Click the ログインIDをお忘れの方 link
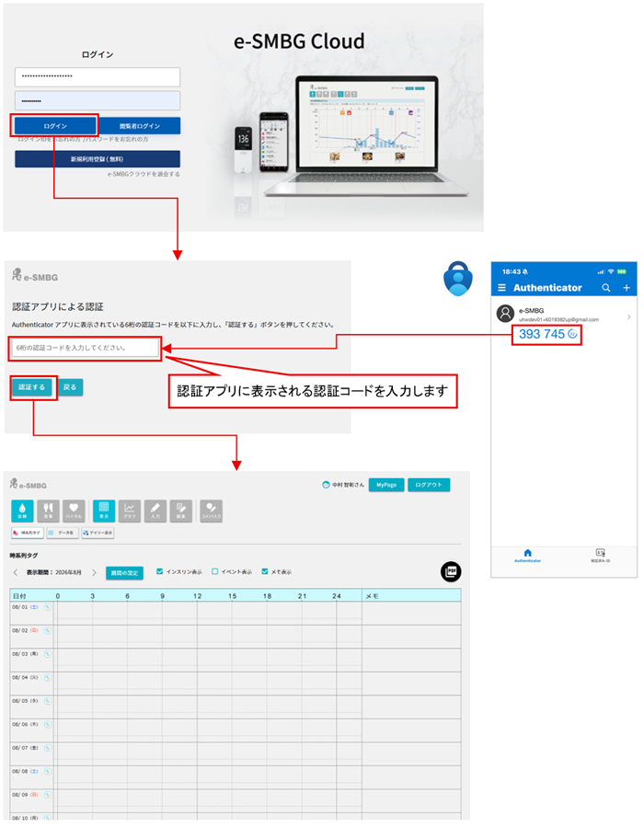The width and height of the screenshot is (644, 827). [x=49, y=139]
